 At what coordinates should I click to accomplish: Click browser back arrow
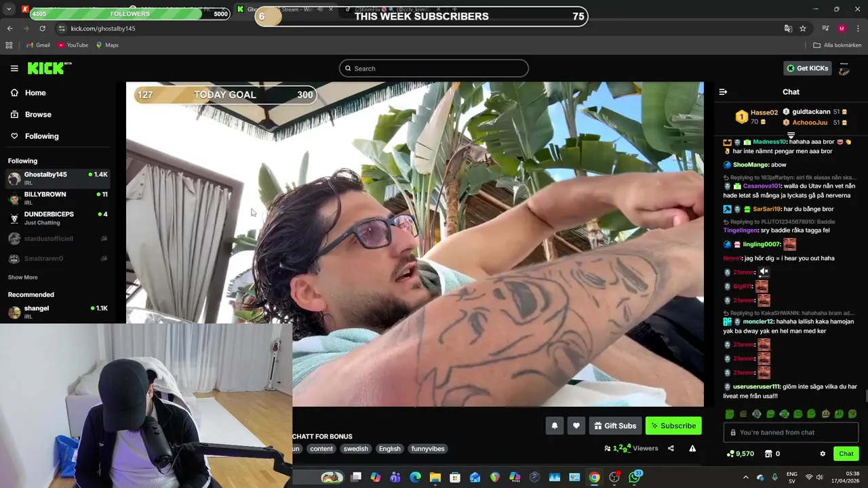[9, 28]
